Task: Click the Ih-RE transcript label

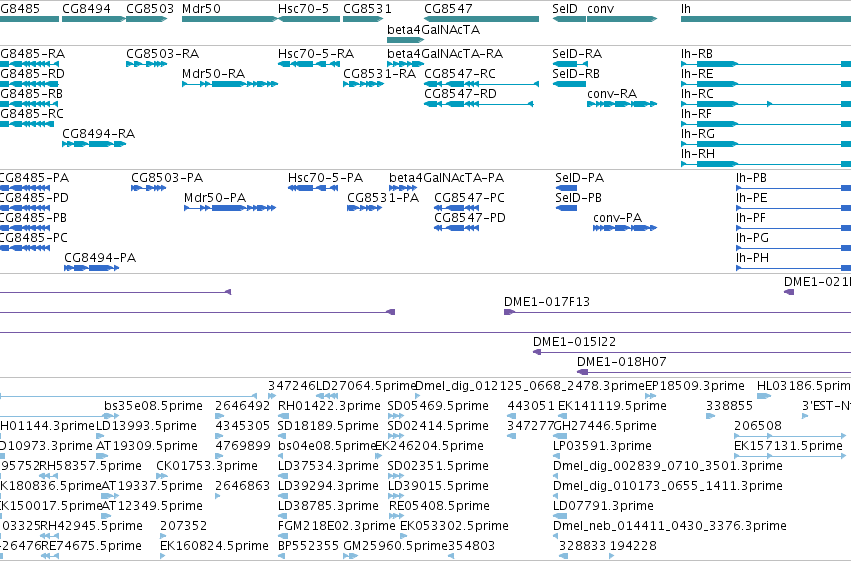Action: pyautogui.click(x=697, y=74)
